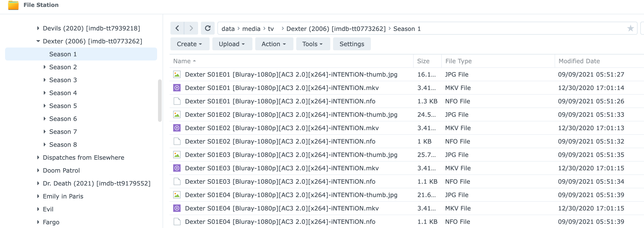Click the File Station folder icon
644x228 pixels.
tap(13, 5)
